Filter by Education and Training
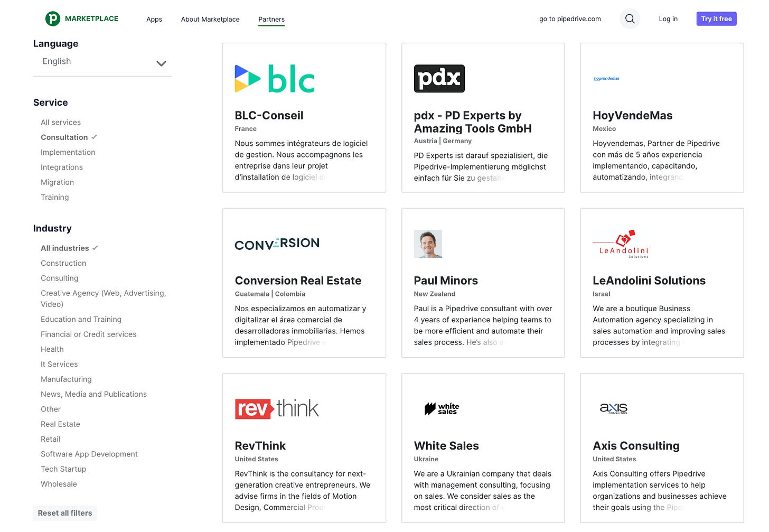 click(x=81, y=319)
